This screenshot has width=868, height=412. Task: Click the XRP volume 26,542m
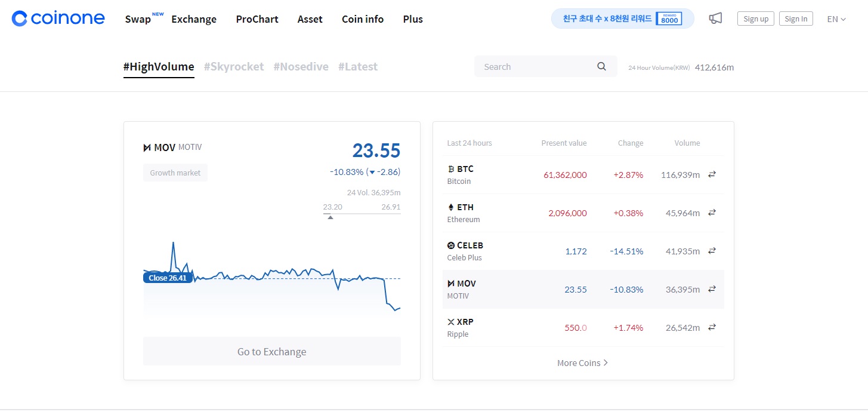point(682,327)
